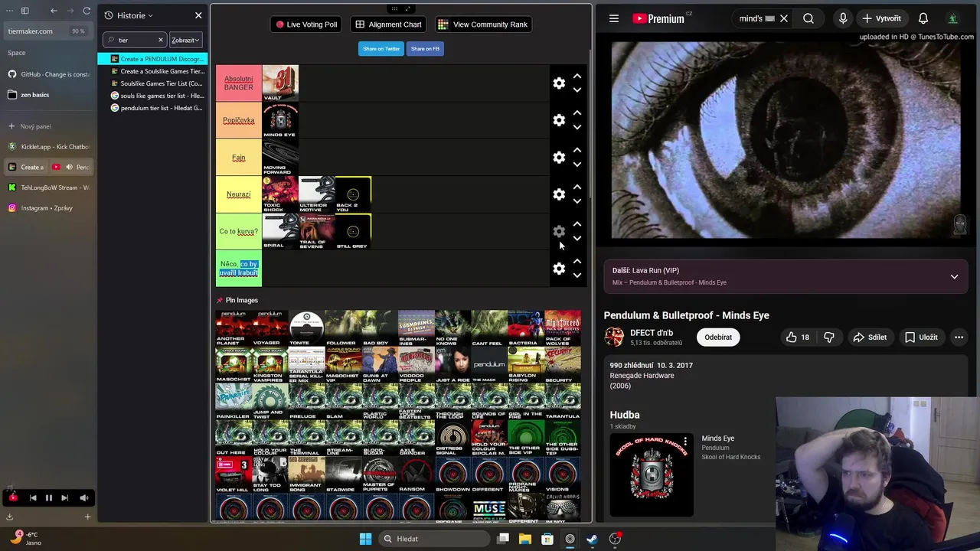Open settings gear for Absolutní BANGER tier
Viewport: 980px width, 551px height.
559,83
